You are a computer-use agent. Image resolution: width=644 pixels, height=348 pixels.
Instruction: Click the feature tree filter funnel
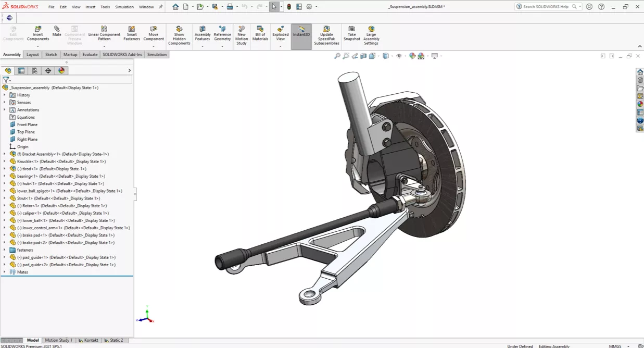(6, 80)
